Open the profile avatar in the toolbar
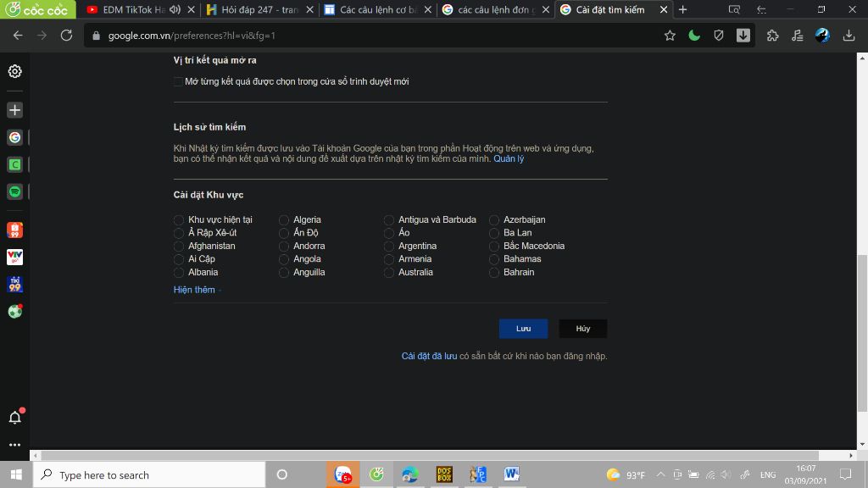Screen dimensions: 868x488 [822, 36]
